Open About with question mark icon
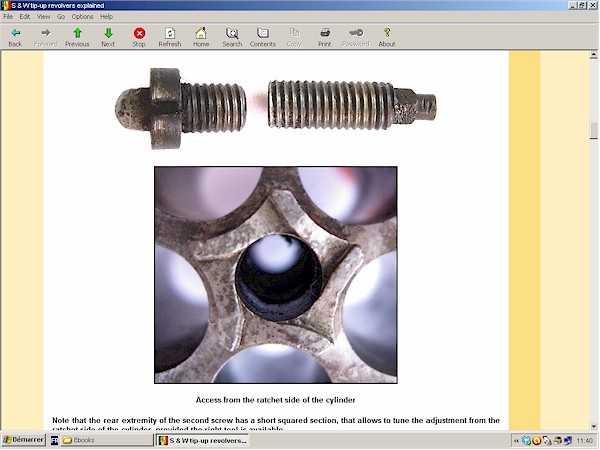This screenshot has width=600, height=450. [x=387, y=33]
